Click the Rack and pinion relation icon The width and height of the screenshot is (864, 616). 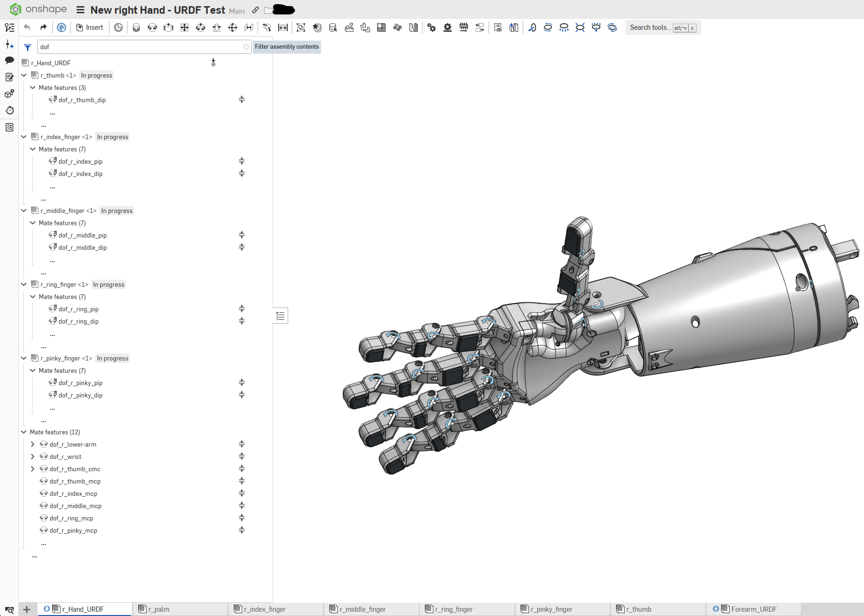coord(448,27)
